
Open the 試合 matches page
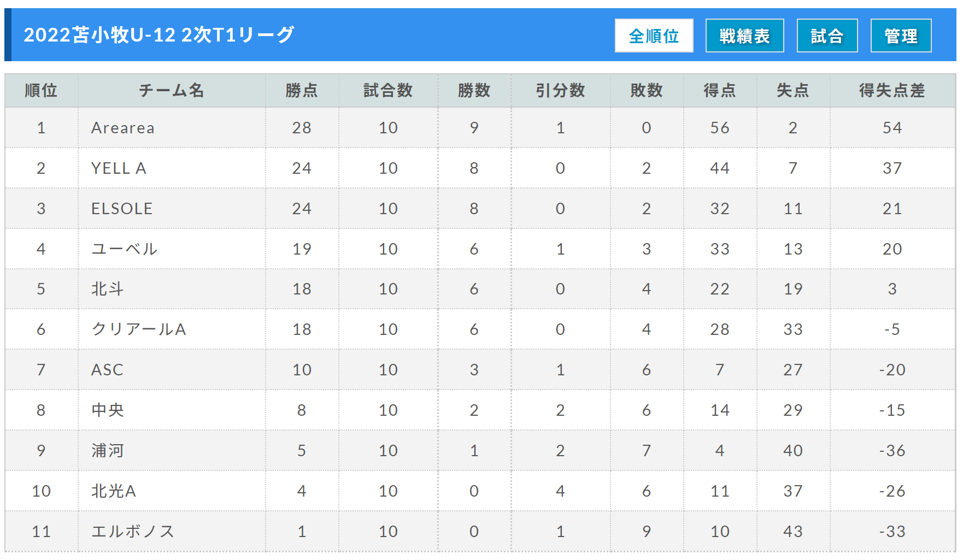click(x=827, y=36)
